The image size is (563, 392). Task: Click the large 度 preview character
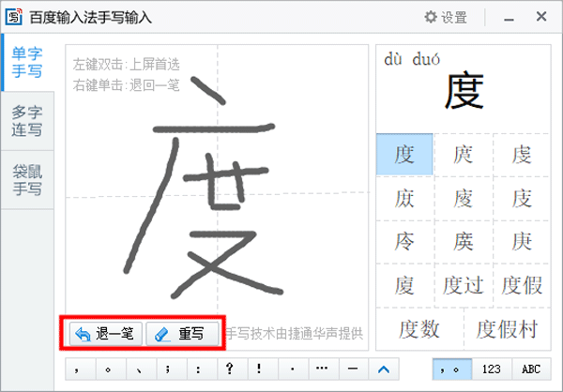pyautogui.click(x=464, y=91)
